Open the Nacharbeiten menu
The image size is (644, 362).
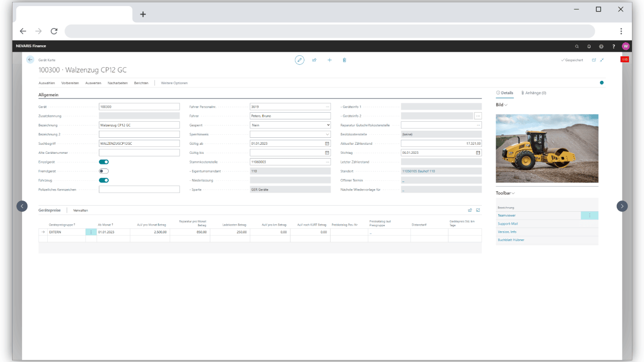[118, 83]
